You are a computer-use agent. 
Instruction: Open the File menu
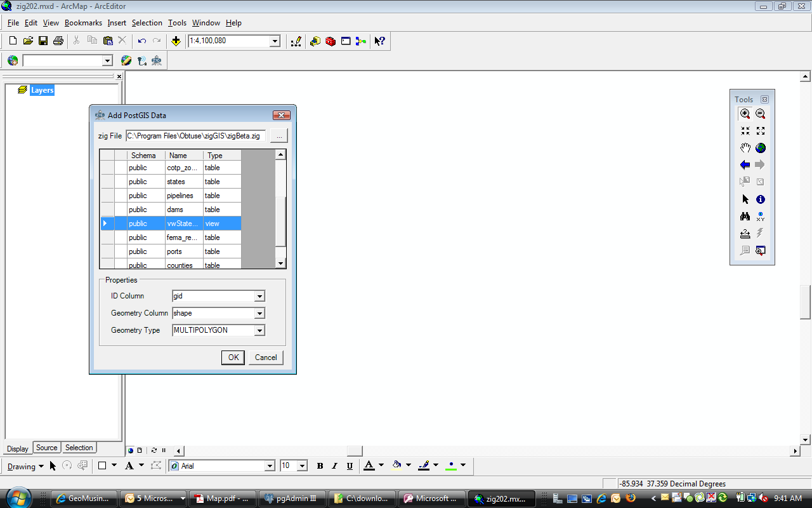[x=13, y=23]
